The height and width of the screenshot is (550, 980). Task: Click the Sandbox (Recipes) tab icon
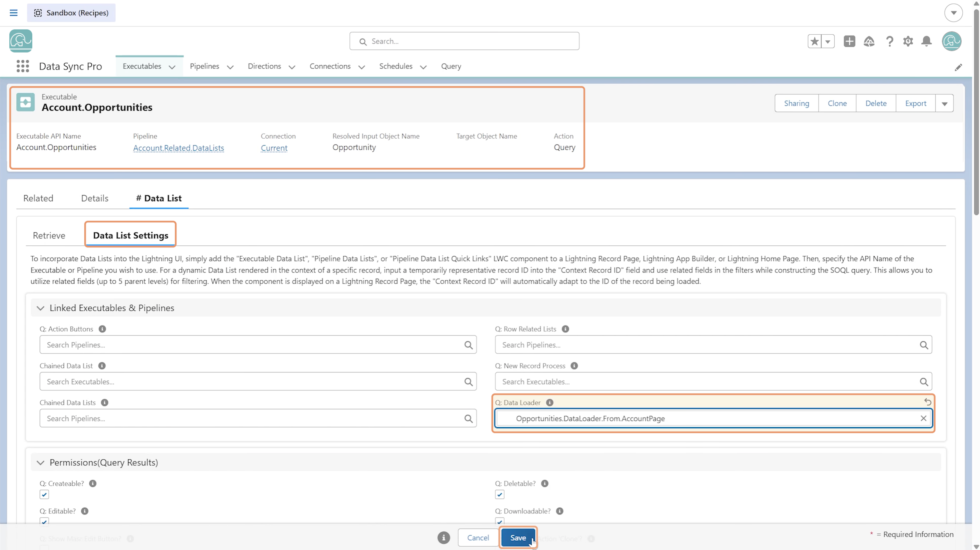[x=38, y=13]
